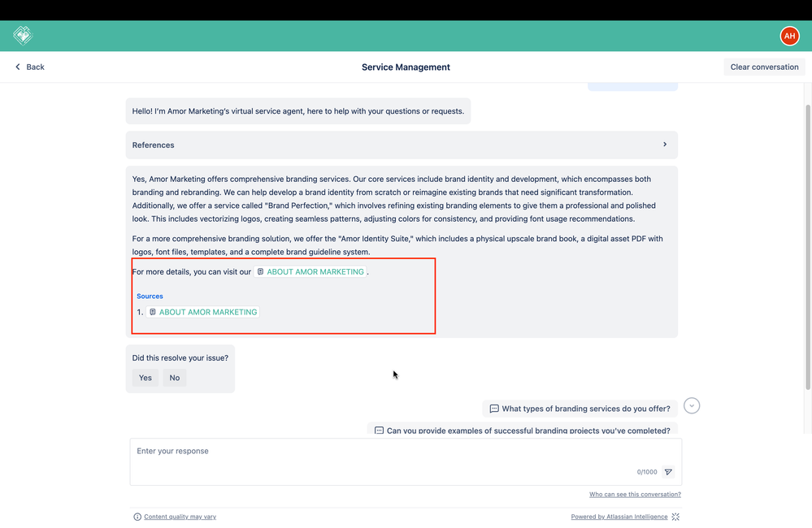812x528 pixels.
Task: Click the Service Management title
Action: click(406, 67)
